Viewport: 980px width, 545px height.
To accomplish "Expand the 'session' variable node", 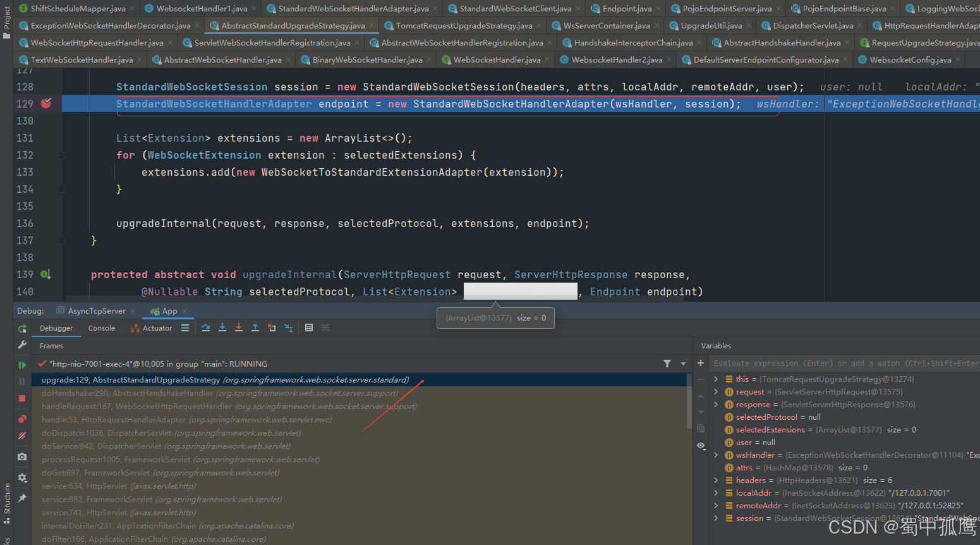I will (x=716, y=518).
